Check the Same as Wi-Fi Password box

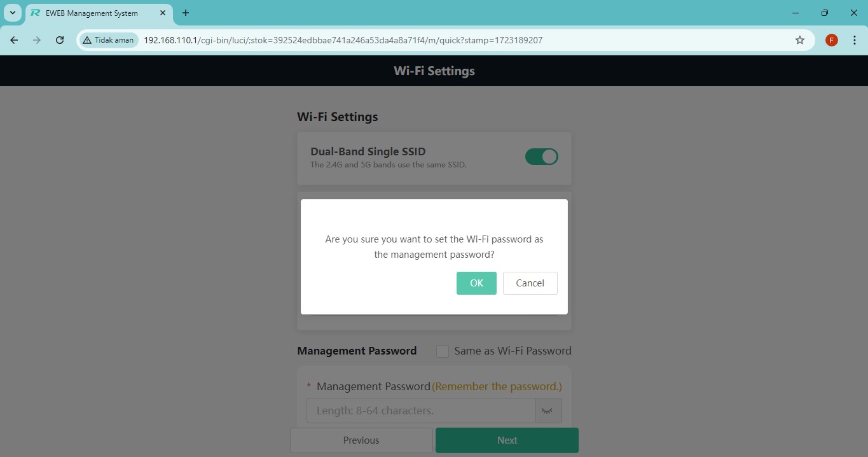click(443, 351)
